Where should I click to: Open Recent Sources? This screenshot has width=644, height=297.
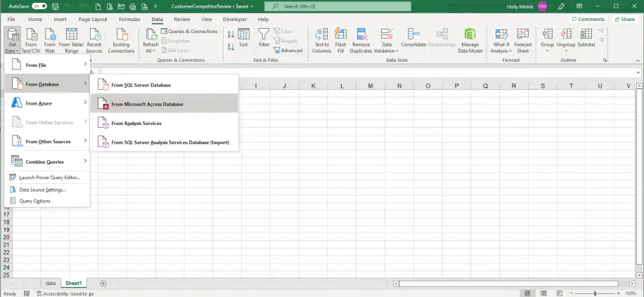[x=94, y=40]
